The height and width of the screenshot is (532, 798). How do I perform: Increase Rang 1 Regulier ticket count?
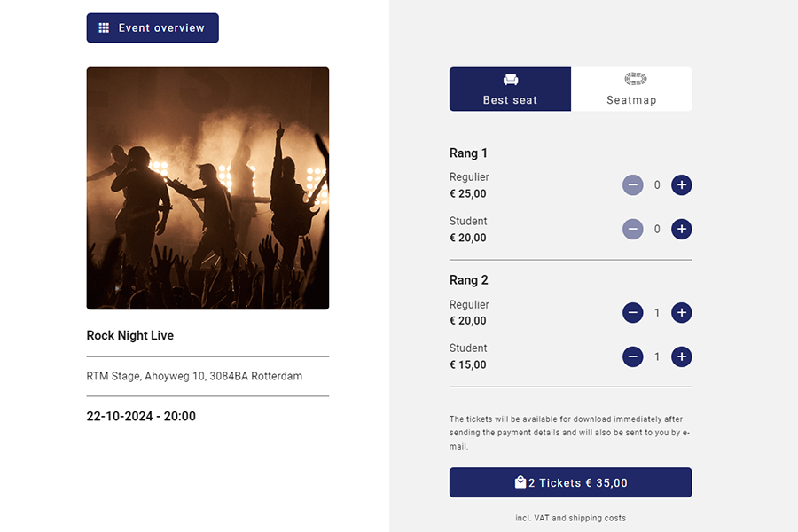681,185
